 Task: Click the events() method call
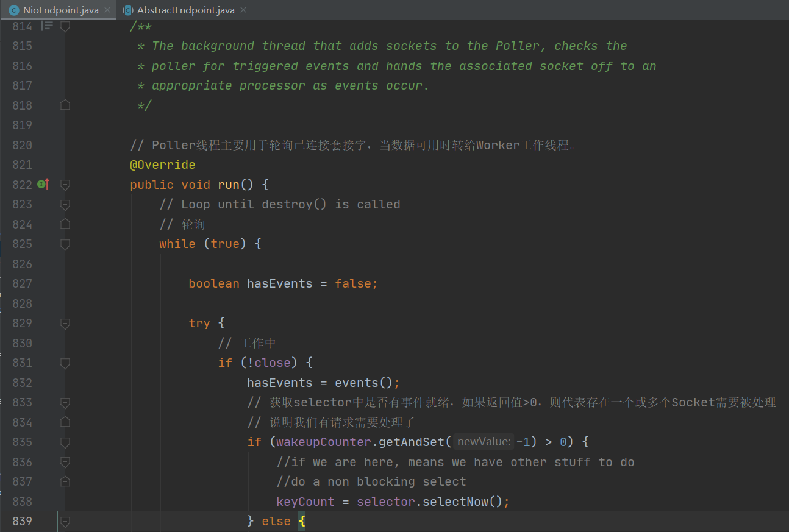pos(364,383)
